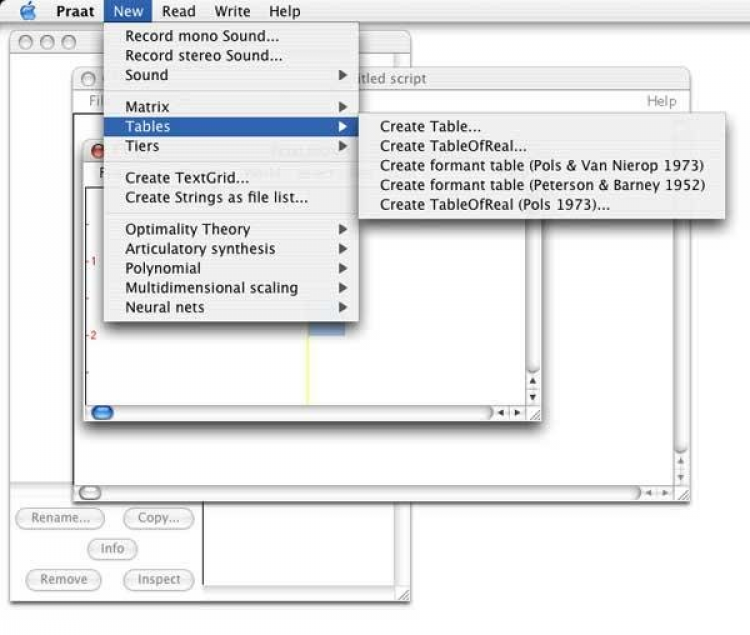
Task: Click the blue horizontal scrollbar thumb in front window
Action: tap(102, 412)
